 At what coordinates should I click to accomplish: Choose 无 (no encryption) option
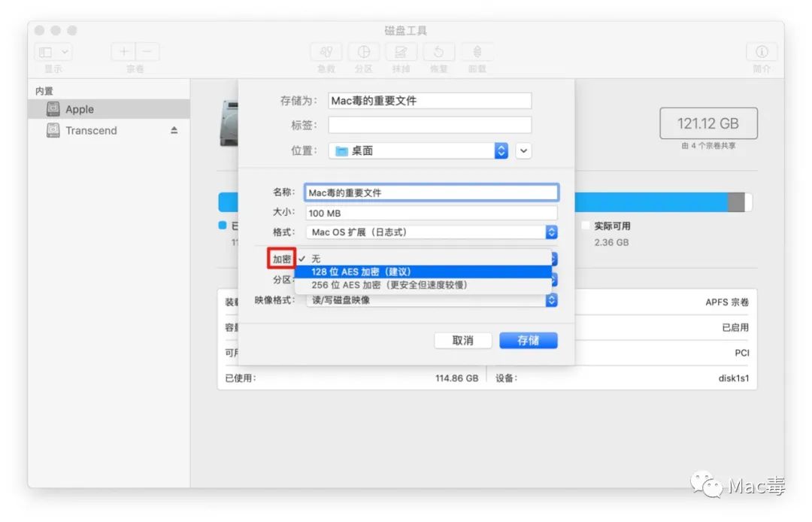tap(316, 258)
